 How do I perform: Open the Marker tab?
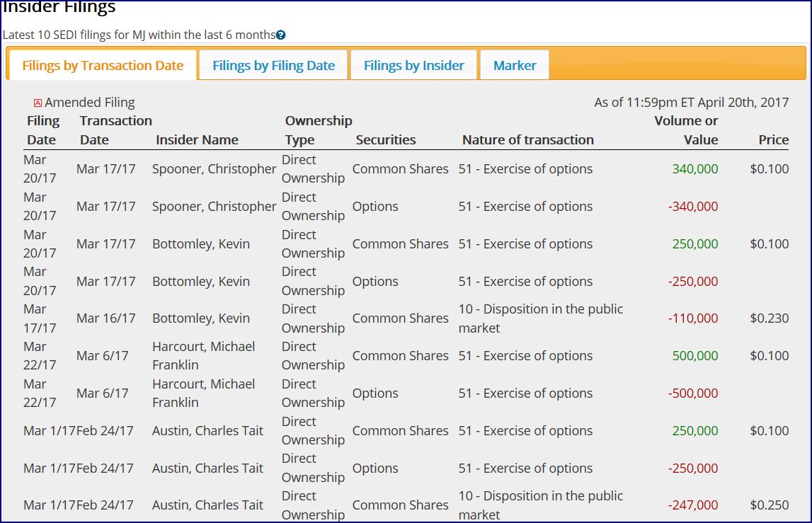(x=515, y=66)
